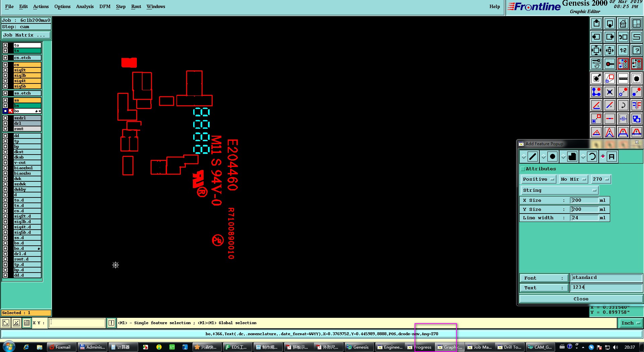Click the X Size input field
The image size is (644, 352).
[585, 200]
